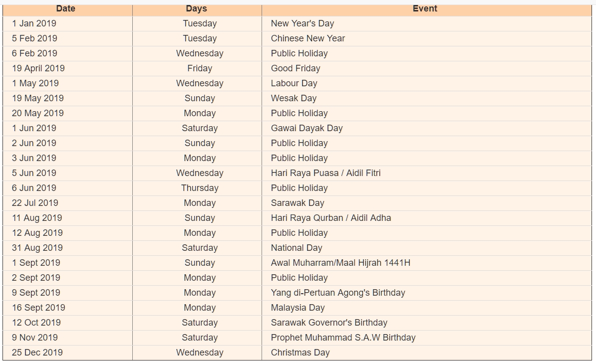
Task: Select the 19 April 2019 date cell
Action: pyautogui.click(x=38, y=68)
